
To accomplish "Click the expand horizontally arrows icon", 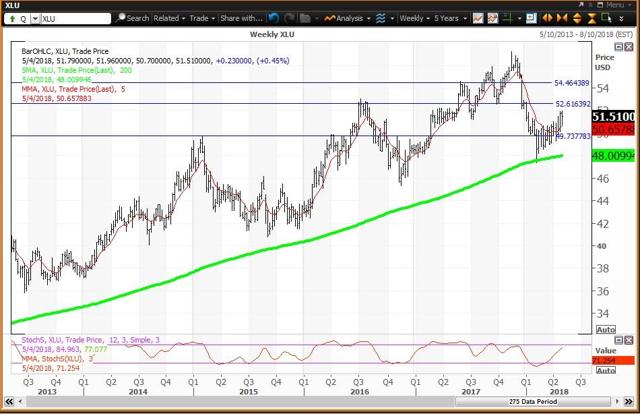I will point(547,18).
